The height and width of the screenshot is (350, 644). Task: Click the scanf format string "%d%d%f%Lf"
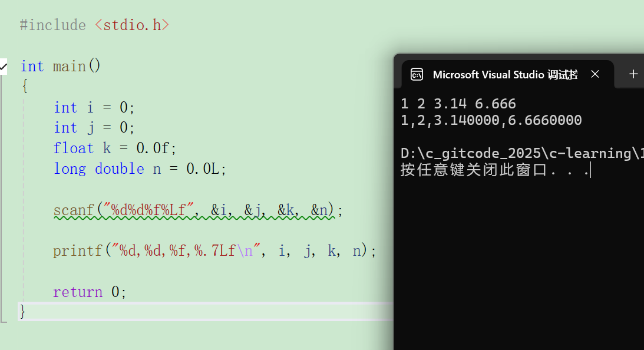point(148,210)
